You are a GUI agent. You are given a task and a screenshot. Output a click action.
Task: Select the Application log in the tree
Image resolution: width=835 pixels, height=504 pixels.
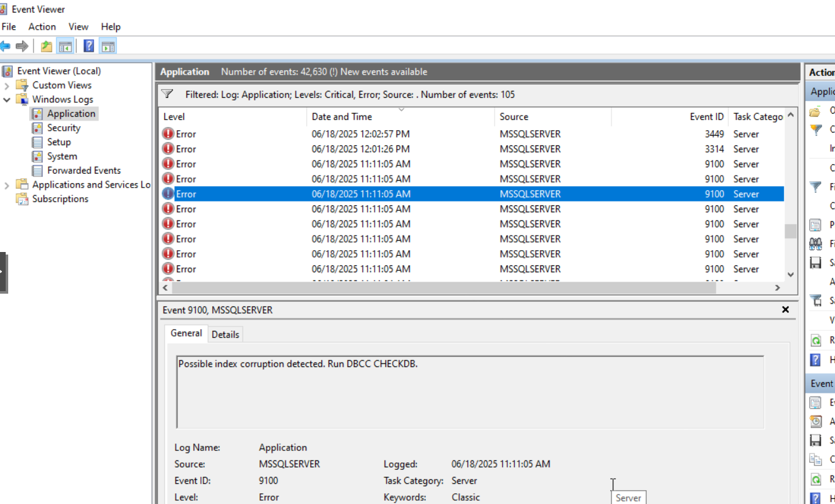(x=71, y=114)
